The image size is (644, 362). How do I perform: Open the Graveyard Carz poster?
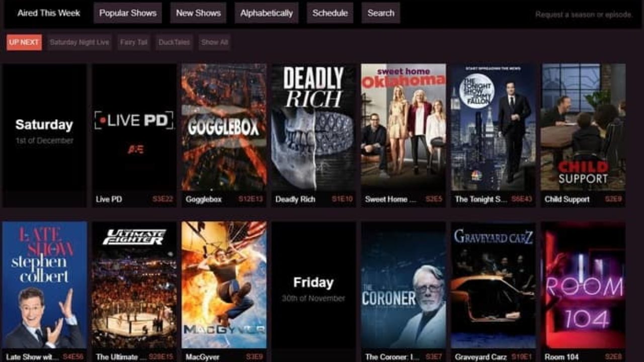[493, 285]
